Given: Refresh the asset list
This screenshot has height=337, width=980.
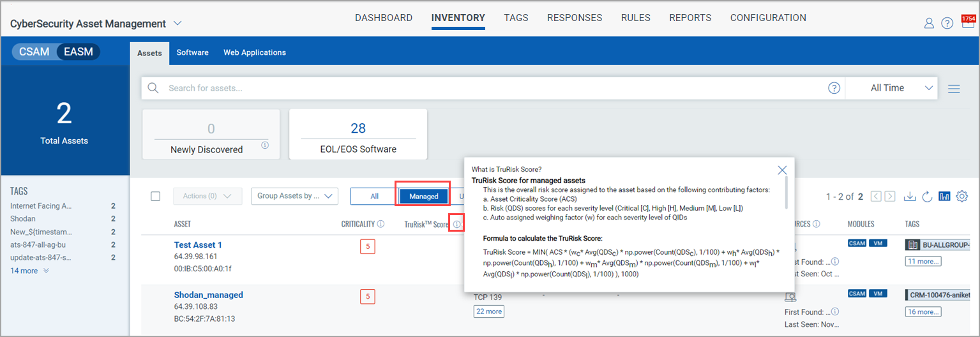Looking at the screenshot, I should pyautogui.click(x=927, y=196).
